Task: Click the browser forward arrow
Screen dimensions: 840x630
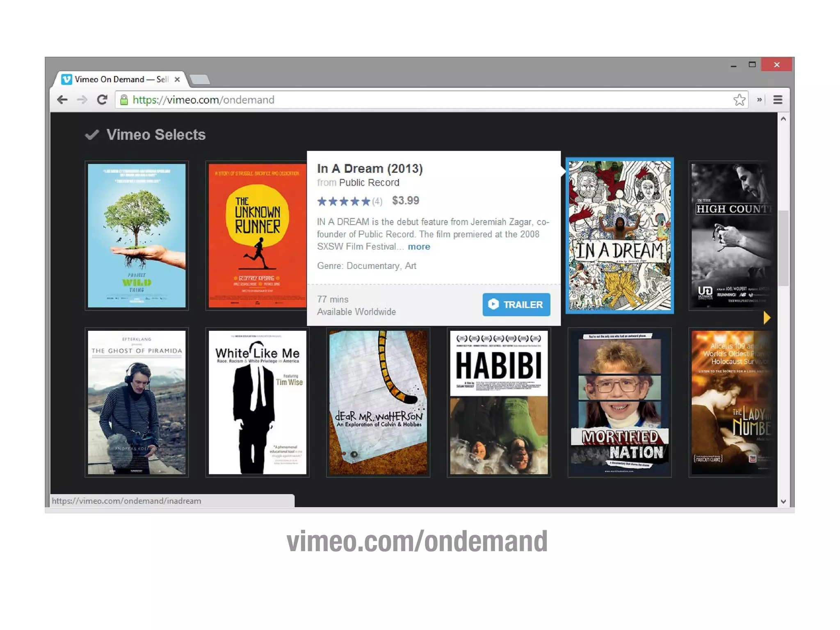Action: [82, 100]
